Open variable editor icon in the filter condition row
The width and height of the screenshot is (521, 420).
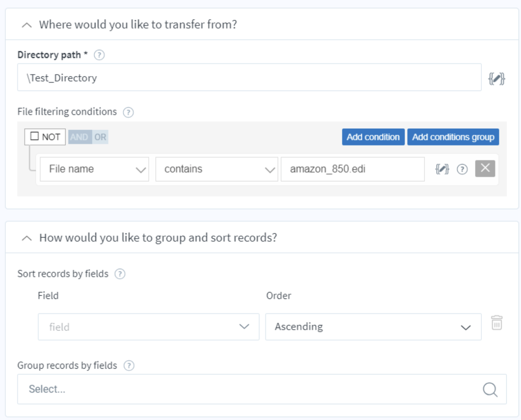tap(442, 169)
